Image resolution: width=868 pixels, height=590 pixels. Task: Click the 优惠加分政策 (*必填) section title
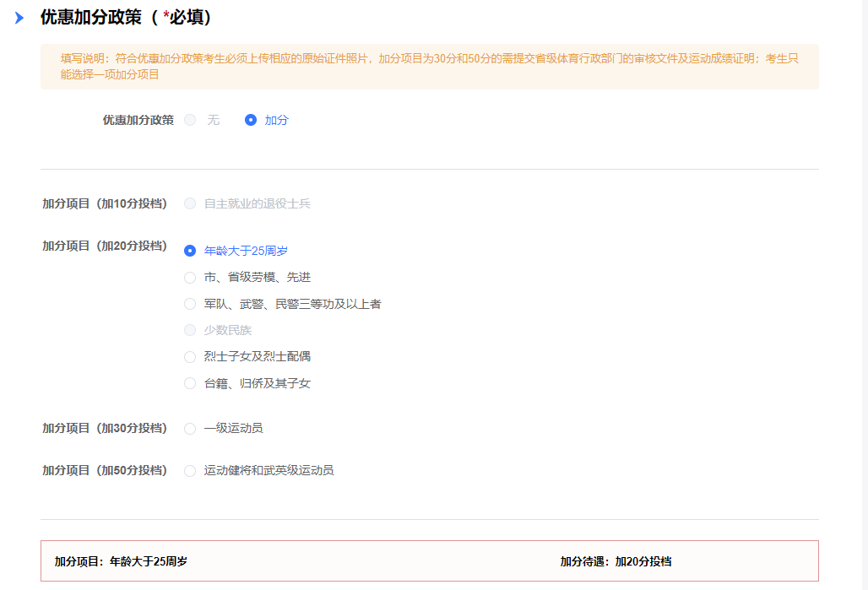tap(126, 18)
